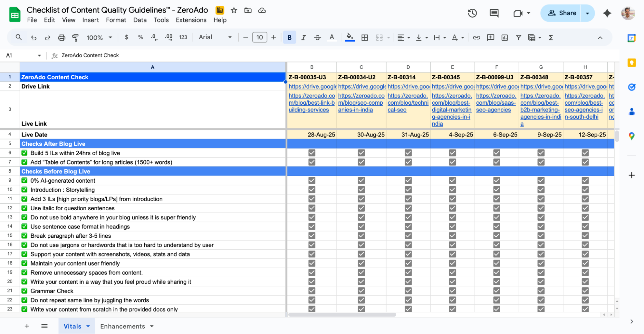The height and width of the screenshot is (334, 644).
Task: Open the functions menu with the sigma icon
Action: click(551, 37)
